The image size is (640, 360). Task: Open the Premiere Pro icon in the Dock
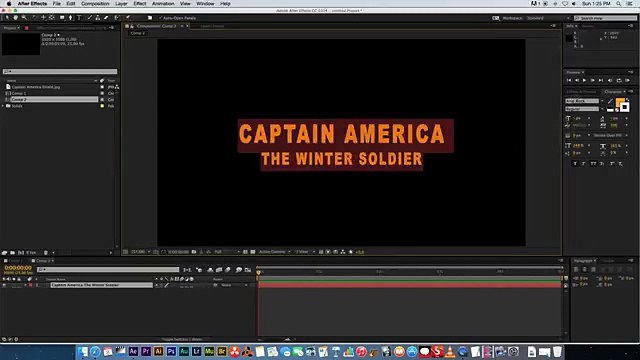point(146,351)
